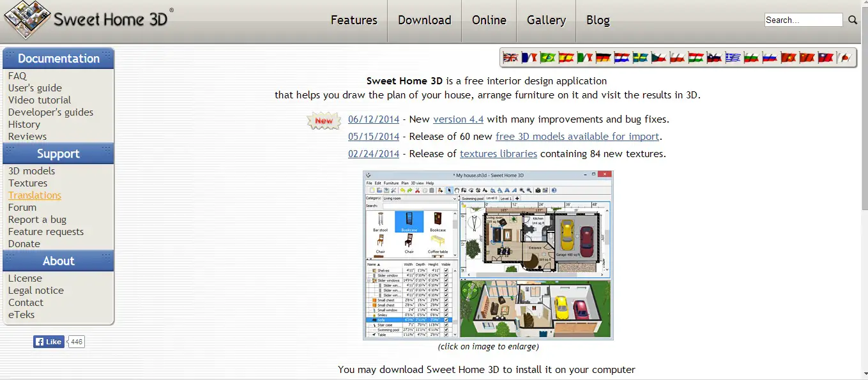This screenshot has width=868, height=380.
Task: Select the Bulgarian flag language icon
Action: point(751,58)
